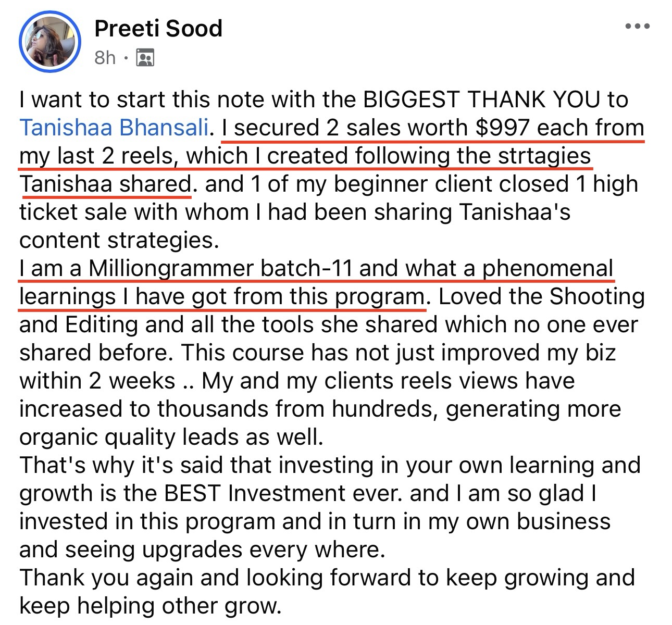Viewport: 672px width, 625px height.
Task: Click the underlined word "phenomenal"
Action: pos(547,268)
